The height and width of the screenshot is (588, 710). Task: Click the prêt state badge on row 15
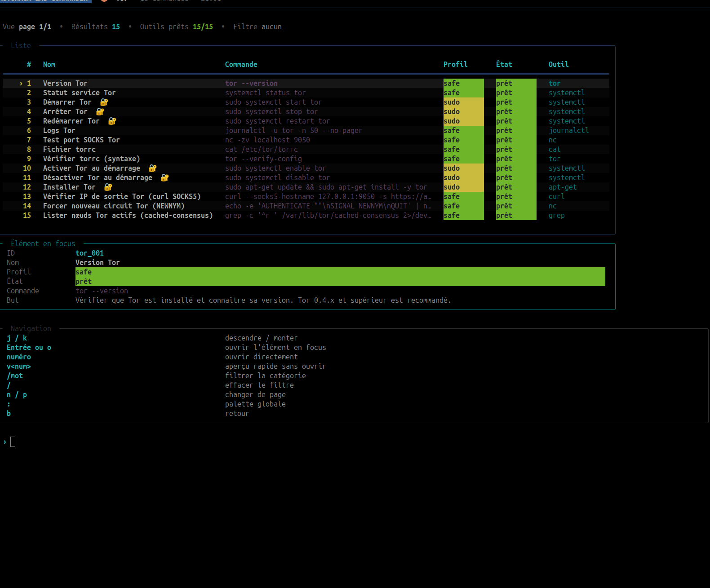click(516, 215)
